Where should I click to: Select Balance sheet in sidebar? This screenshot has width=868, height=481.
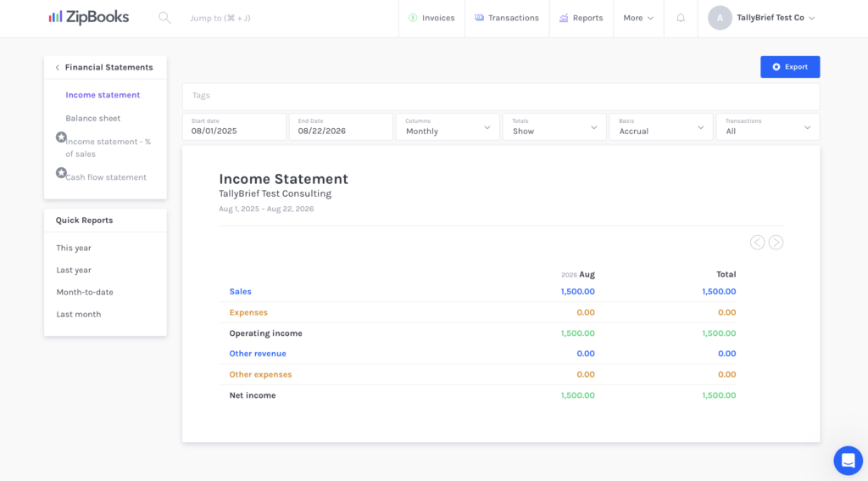[92, 118]
